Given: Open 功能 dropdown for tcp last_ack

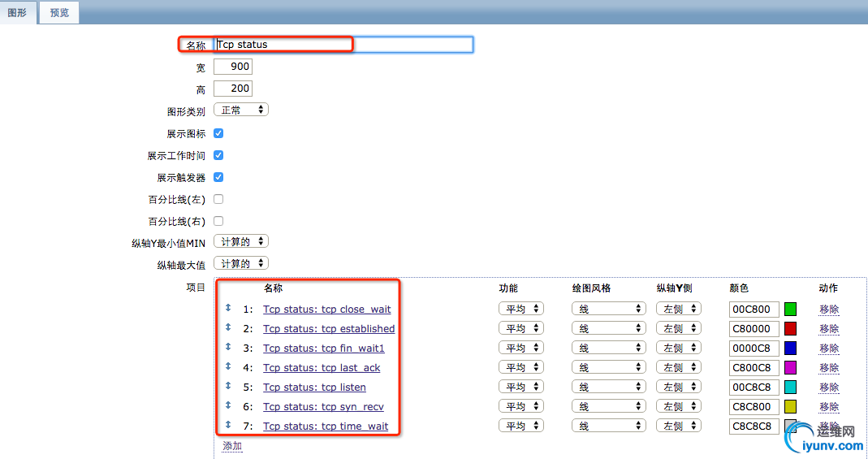Looking at the screenshot, I should pyautogui.click(x=521, y=367).
